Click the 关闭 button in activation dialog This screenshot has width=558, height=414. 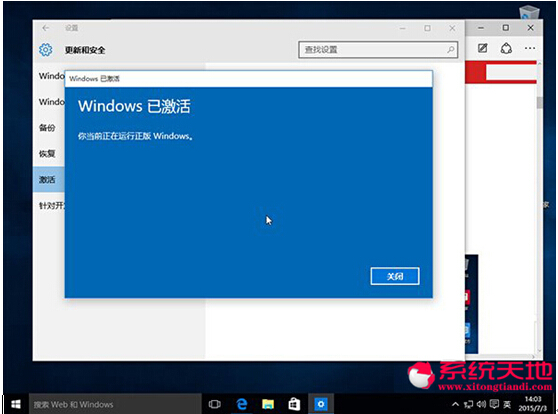coord(395,276)
